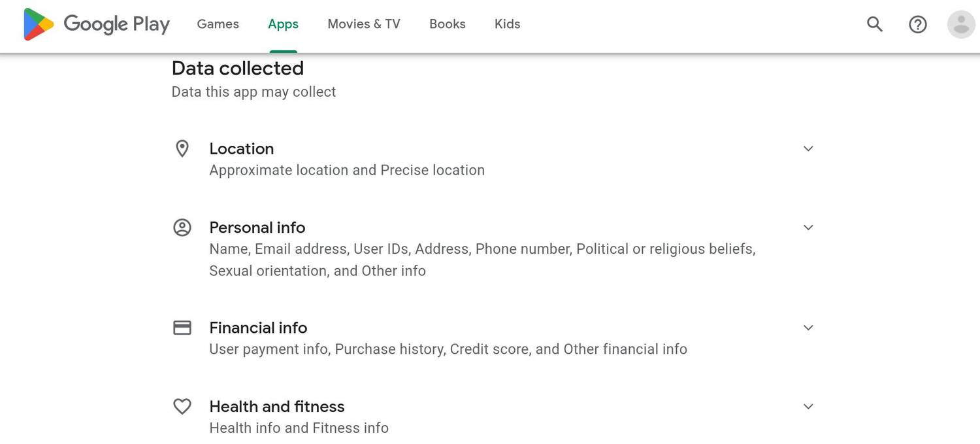Click the Personal info heading
The width and height of the screenshot is (980, 444).
point(257,228)
